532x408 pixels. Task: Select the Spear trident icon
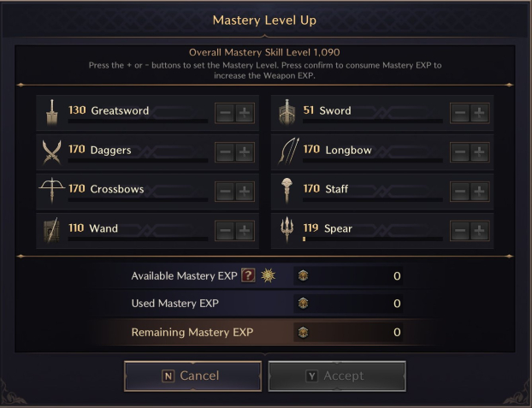tap(287, 229)
